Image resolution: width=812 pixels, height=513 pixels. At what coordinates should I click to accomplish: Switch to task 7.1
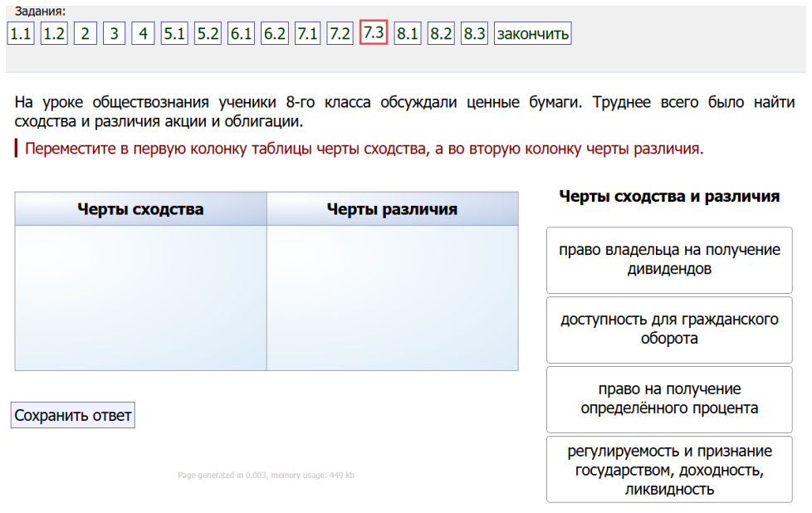coord(307,34)
